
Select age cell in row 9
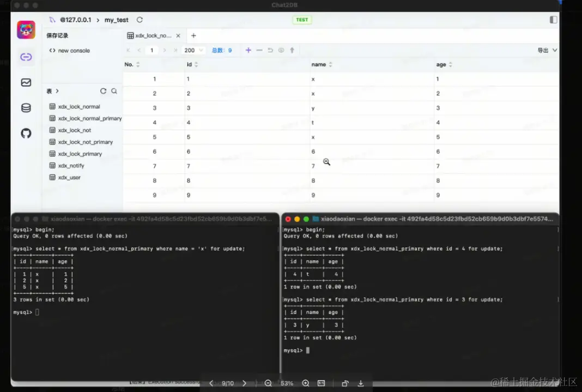(x=496, y=195)
